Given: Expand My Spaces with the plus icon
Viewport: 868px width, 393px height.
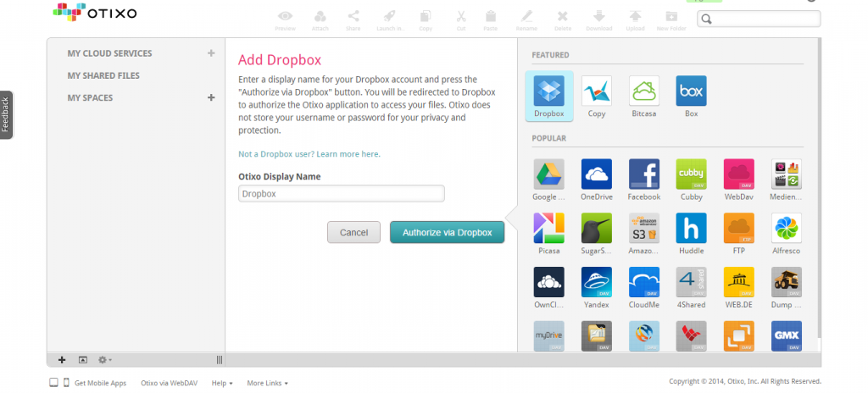Looking at the screenshot, I should (x=211, y=97).
